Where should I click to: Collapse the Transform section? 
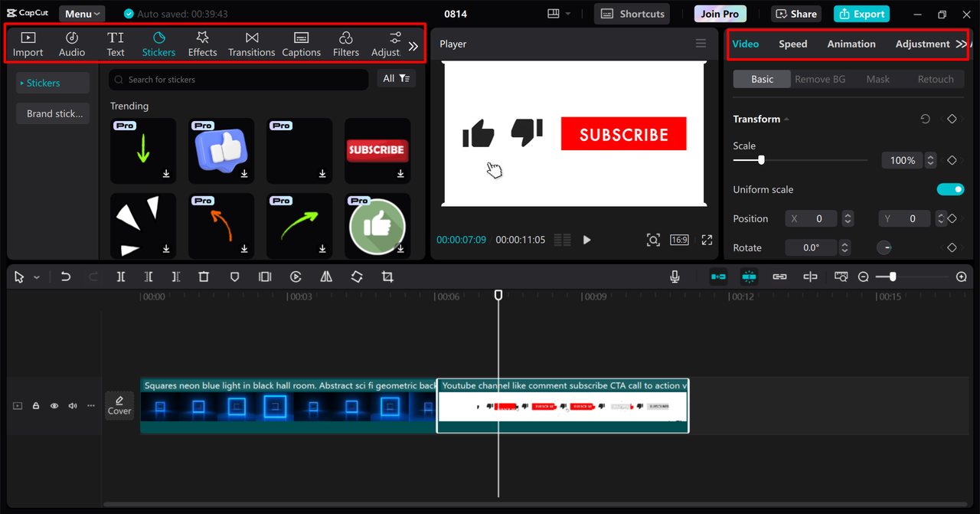coord(786,119)
